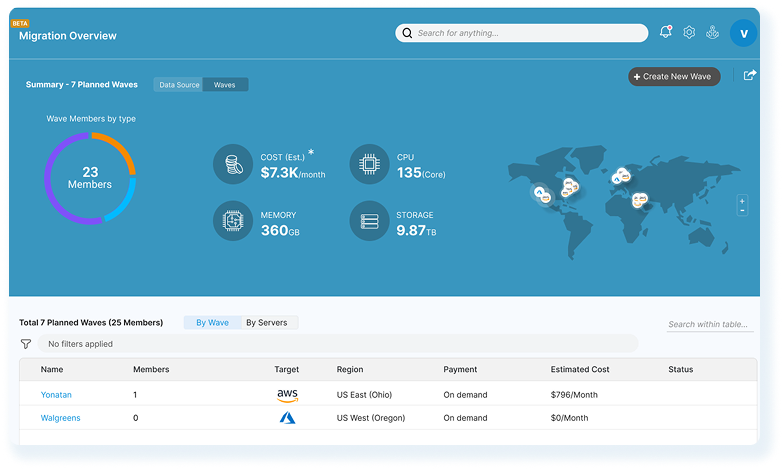Click purple segment of members donut

pyautogui.click(x=48, y=182)
